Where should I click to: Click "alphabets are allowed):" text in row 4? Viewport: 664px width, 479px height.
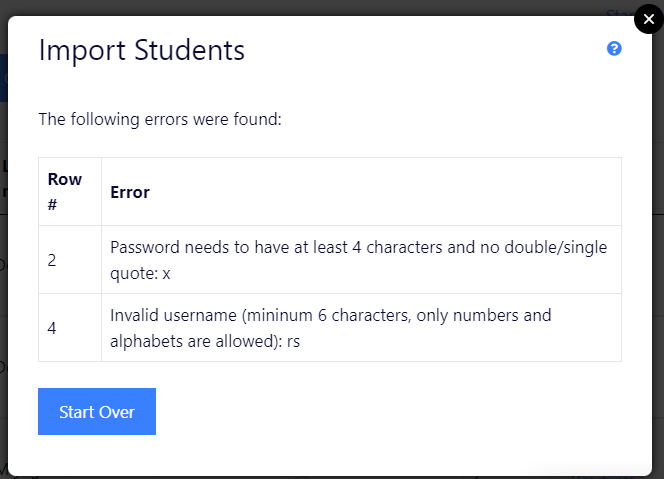[x=196, y=341]
